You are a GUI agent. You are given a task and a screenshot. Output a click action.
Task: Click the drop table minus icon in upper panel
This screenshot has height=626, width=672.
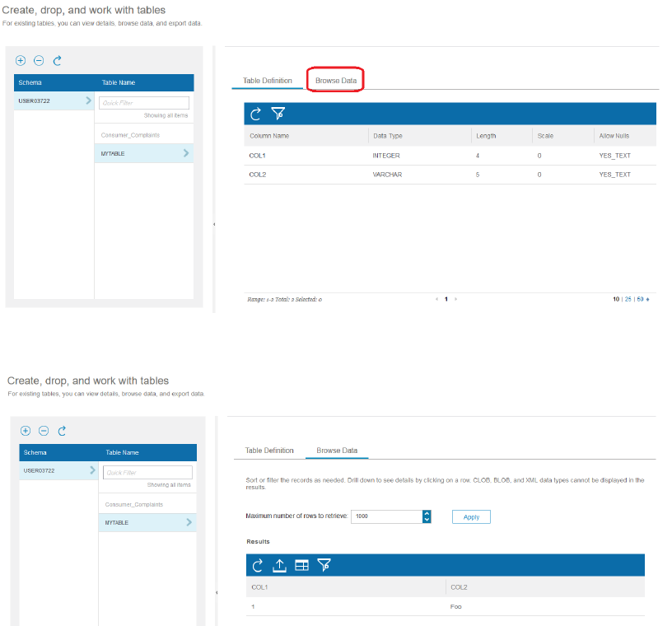pos(39,60)
